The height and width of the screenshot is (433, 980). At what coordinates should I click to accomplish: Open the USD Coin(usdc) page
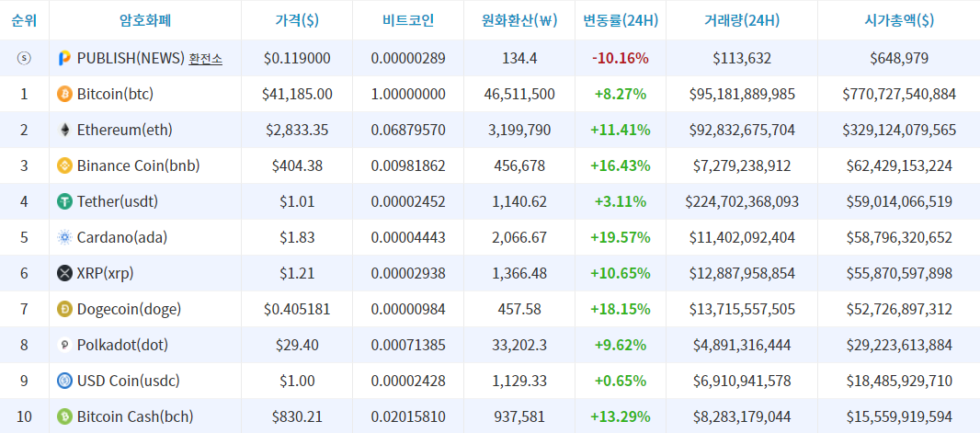coord(128,381)
